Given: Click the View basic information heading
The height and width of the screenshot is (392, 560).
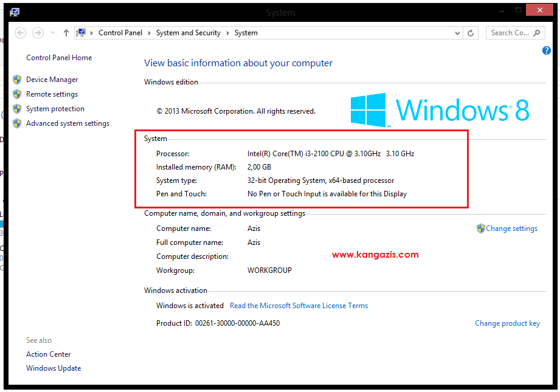Looking at the screenshot, I should tap(238, 63).
